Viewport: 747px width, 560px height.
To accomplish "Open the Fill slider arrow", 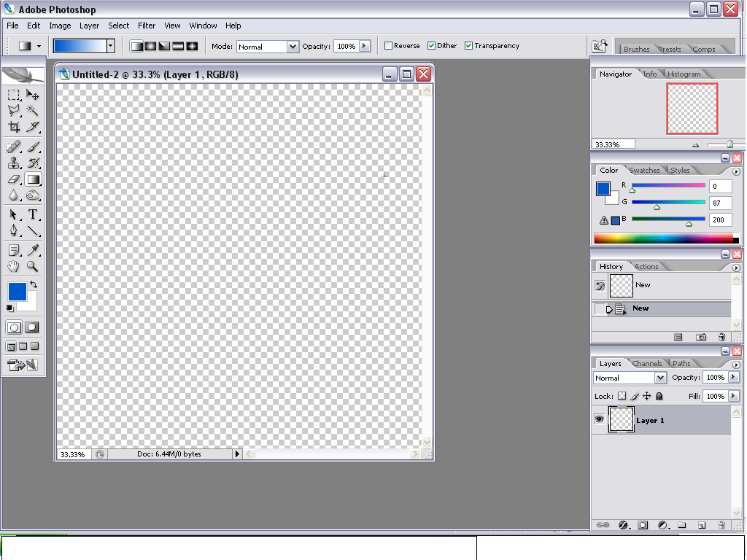I will point(734,396).
